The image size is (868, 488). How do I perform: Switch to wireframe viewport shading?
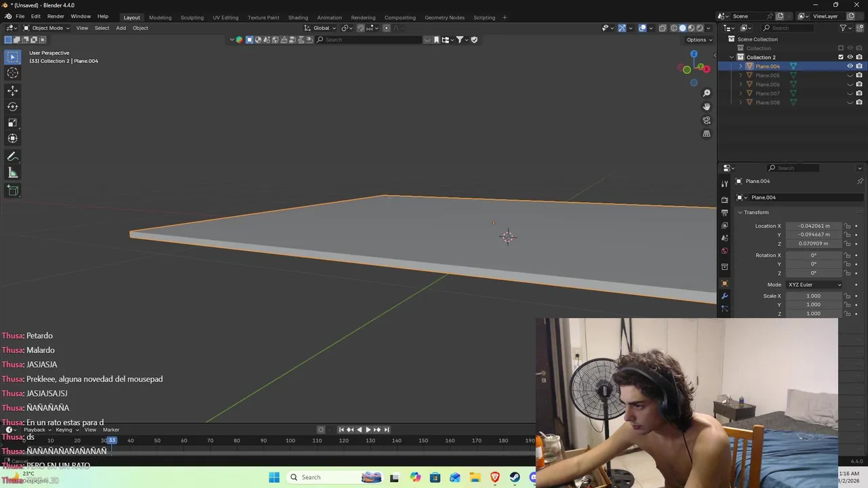coord(673,28)
